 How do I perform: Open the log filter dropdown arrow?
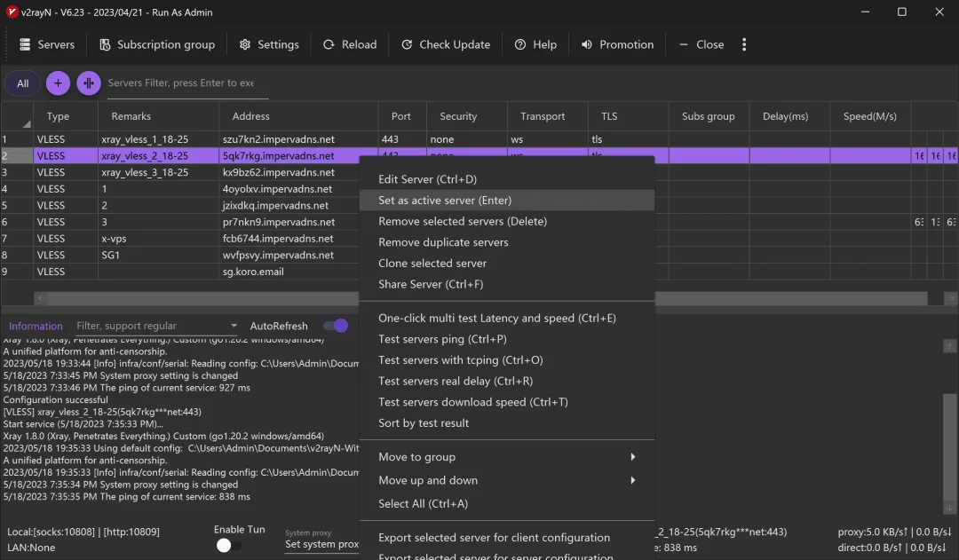coord(234,326)
